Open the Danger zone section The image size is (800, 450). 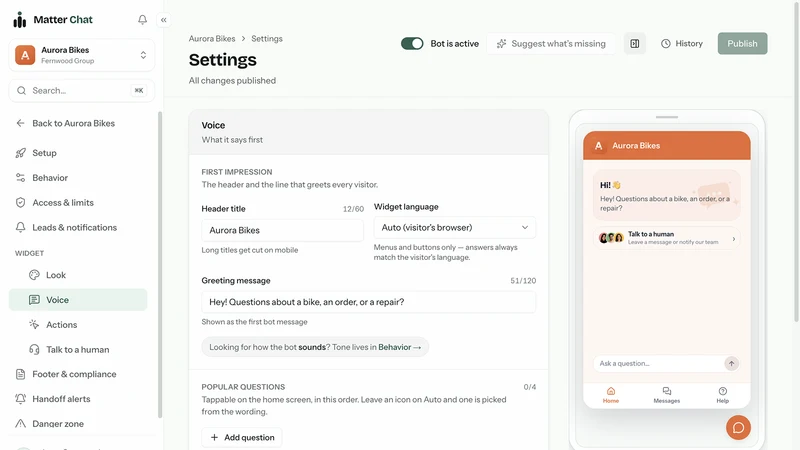tap(58, 423)
